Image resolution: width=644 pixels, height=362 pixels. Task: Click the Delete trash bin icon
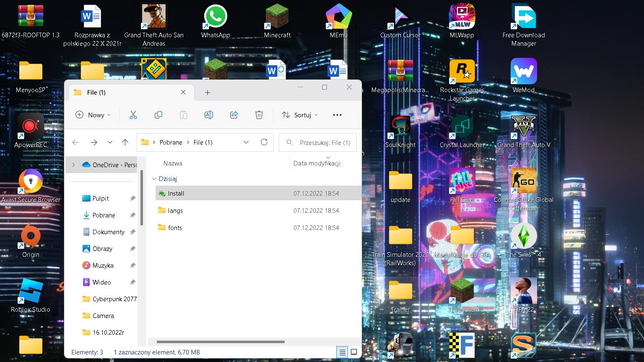[x=259, y=115]
